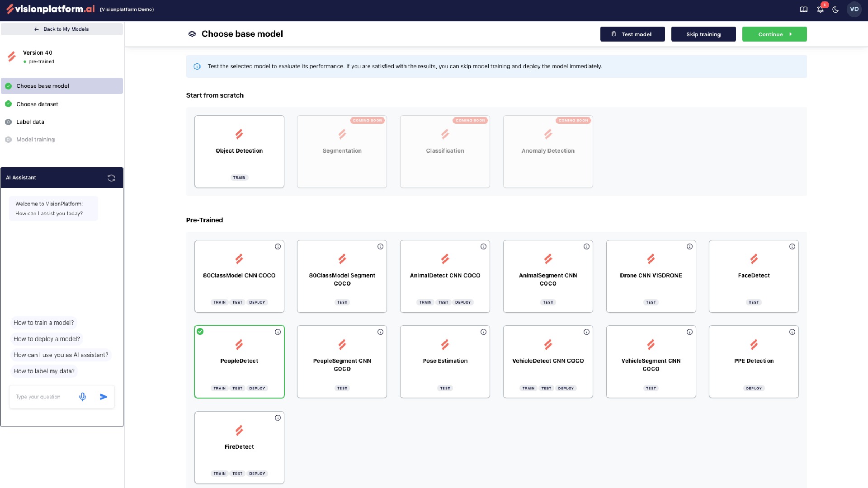Click the Version 40 model icon
868x488 pixels.
[12, 56]
